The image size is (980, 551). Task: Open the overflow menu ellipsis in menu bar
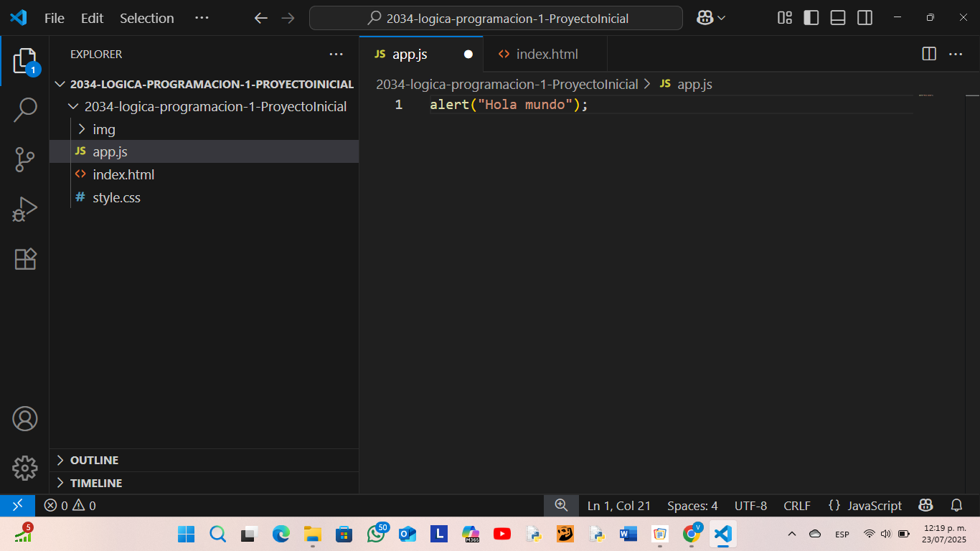pyautogui.click(x=202, y=18)
